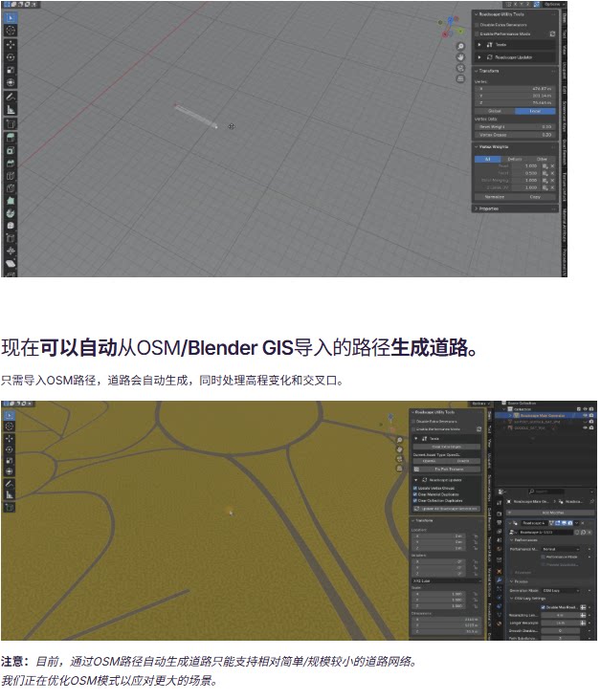The height and width of the screenshot is (700, 601).
Task: Switch perspective/orthographic grid icon in top viewport
Action: pos(460,78)
